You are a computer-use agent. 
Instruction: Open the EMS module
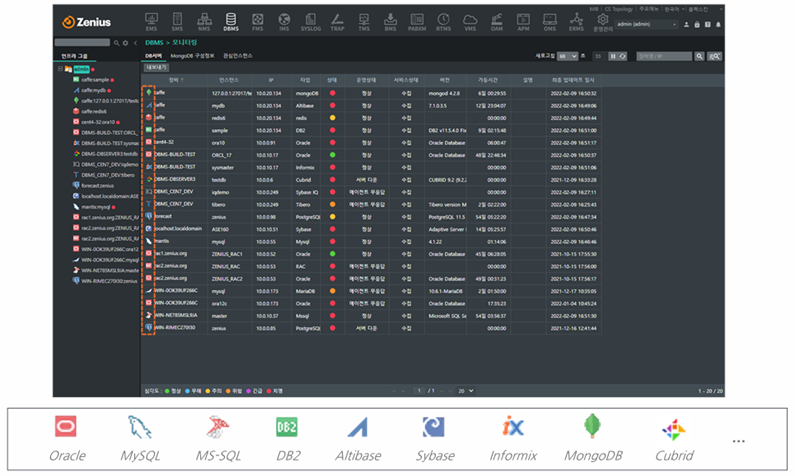coord(151,22)
